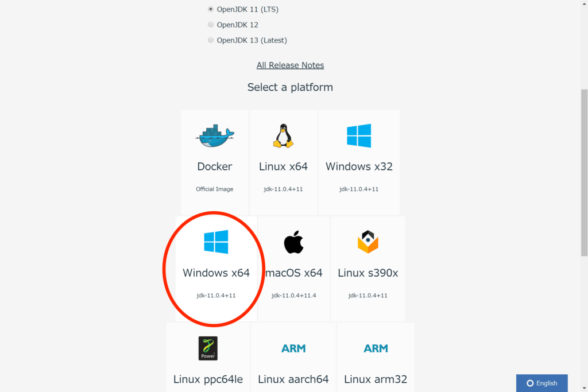The height and width of the screenshot is (392, 588).
Task: Open All Release Notes
Action: pos(290,65)
